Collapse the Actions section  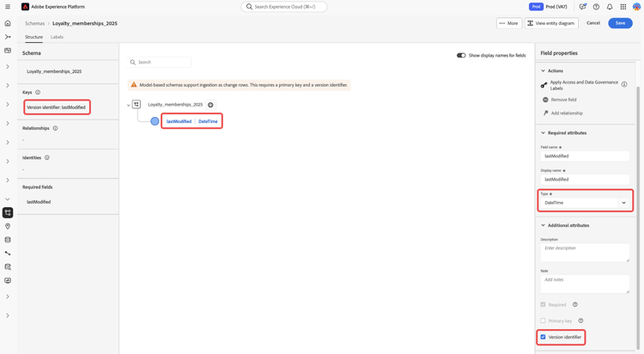pos(543,70)
